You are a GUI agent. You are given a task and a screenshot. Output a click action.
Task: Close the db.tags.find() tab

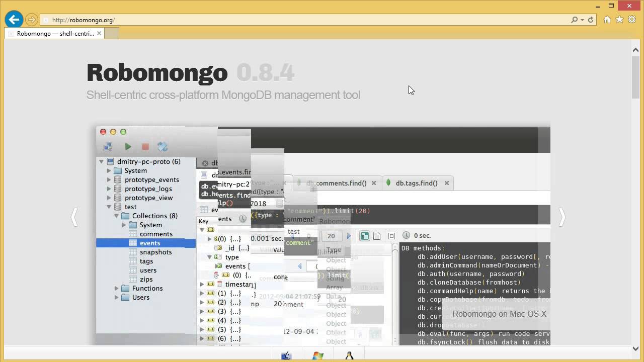click(446, 184)
